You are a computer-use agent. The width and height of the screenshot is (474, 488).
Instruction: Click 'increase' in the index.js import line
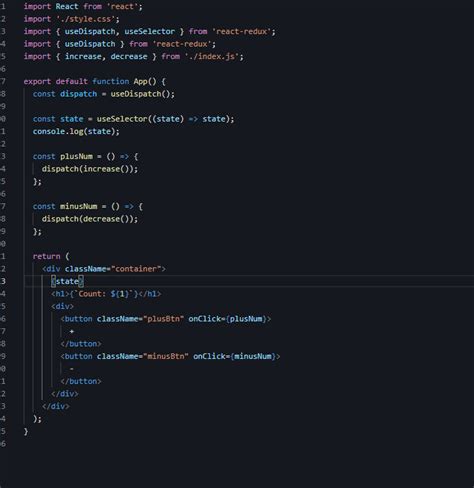[83, 56]
